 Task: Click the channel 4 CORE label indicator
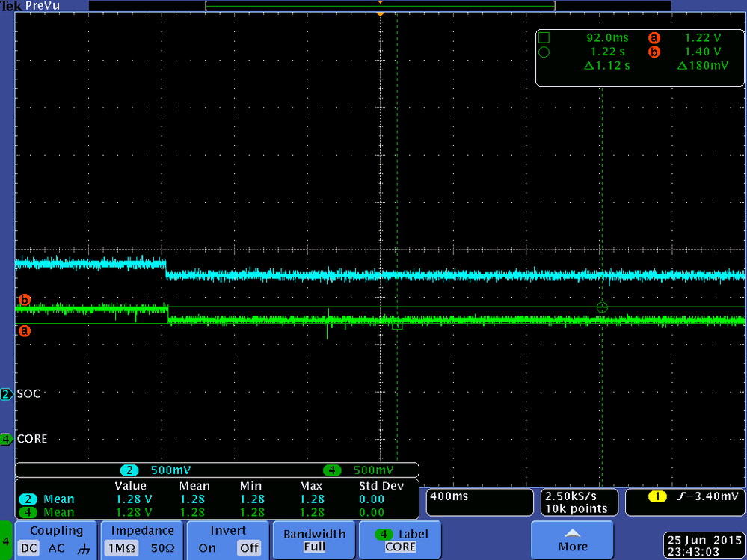coord(6,439)
